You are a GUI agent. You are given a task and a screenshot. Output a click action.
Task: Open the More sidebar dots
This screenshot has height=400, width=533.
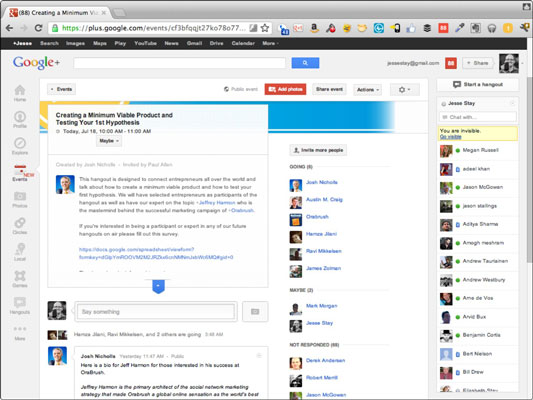[x=20, y=329]
